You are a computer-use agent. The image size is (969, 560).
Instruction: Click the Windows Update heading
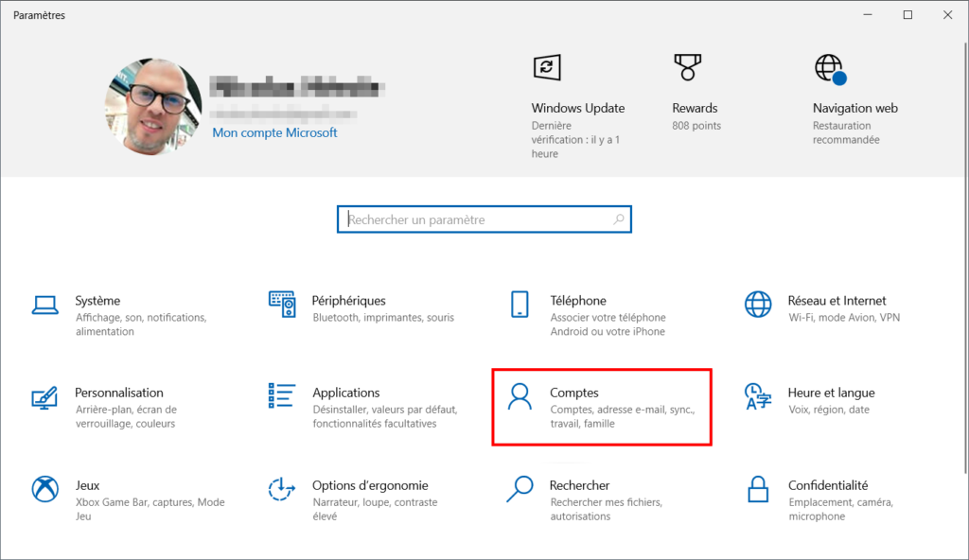pos(578,108)
